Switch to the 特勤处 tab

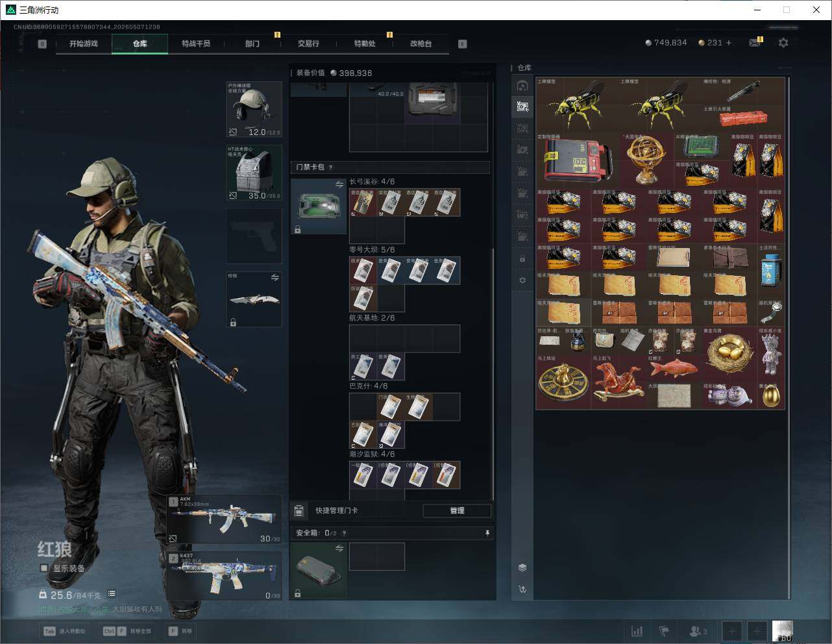click(x=365, y=43)
